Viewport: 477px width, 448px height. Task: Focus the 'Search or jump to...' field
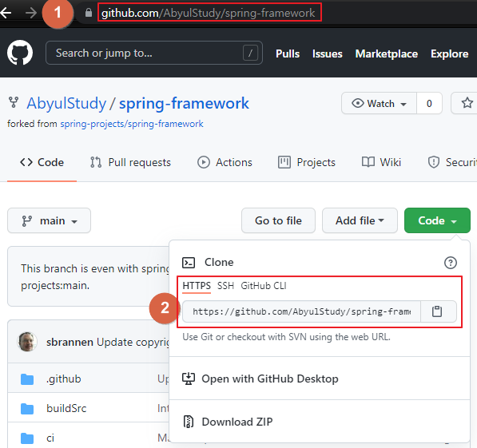(154, 53)
